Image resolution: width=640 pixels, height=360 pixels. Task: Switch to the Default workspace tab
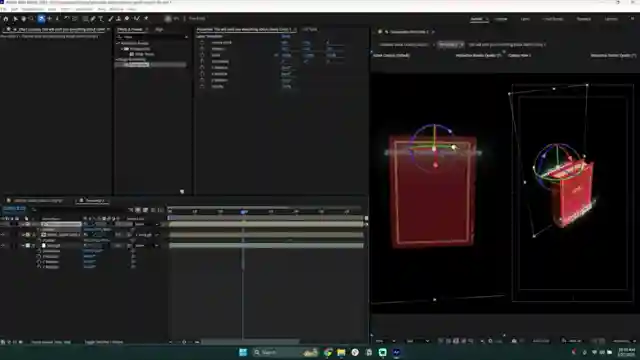476,19
